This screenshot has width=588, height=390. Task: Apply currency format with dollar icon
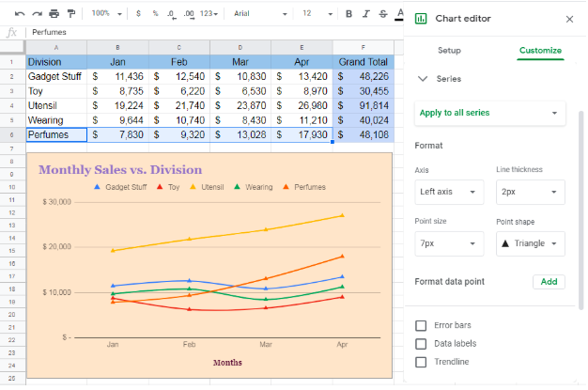[x=138, y=13]
